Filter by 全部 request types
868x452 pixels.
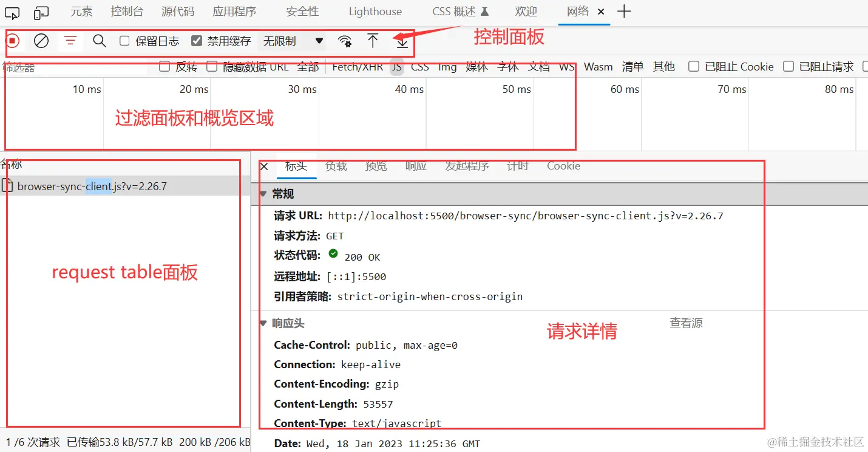(x=308, y=67)
